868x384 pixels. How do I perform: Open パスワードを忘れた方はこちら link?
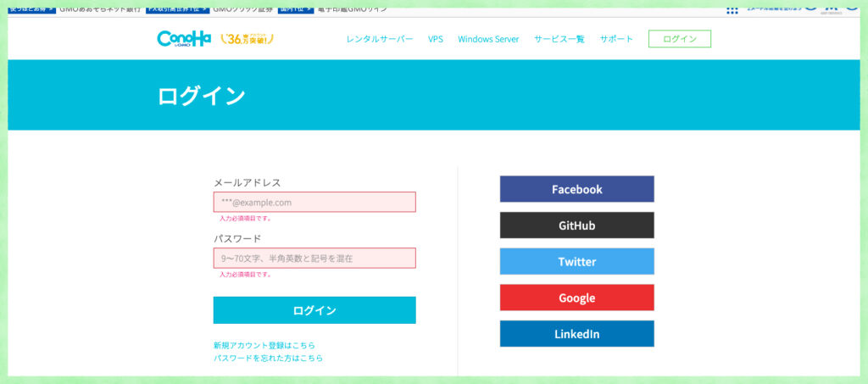tap(269, 358)
